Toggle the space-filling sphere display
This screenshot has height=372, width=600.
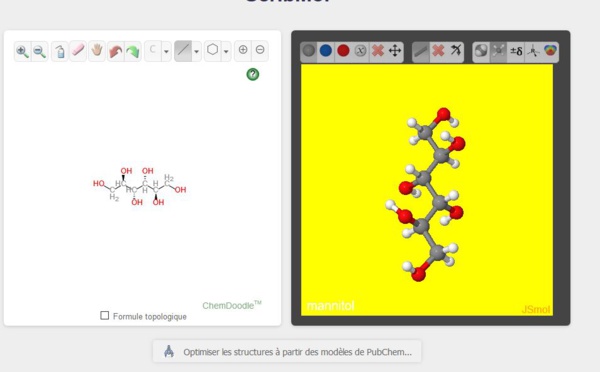pos(481,51)
